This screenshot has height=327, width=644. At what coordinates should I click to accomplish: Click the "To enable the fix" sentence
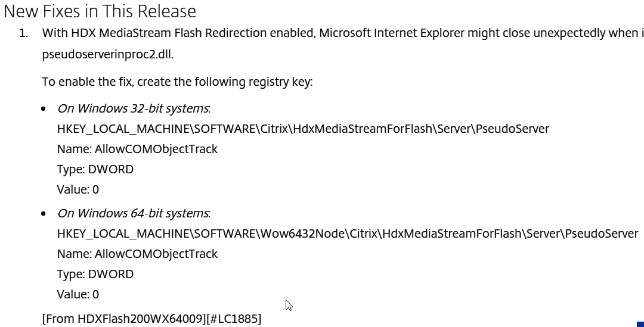pos(178,82)
